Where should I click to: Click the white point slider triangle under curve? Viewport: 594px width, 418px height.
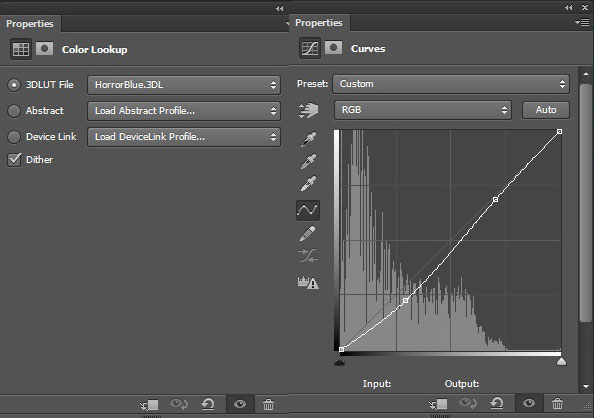point(561,362)
